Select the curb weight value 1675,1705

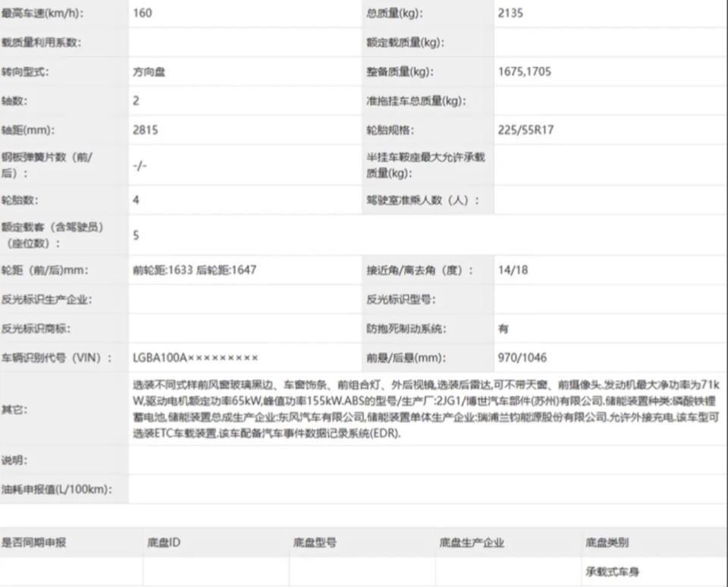pos(525,72)
